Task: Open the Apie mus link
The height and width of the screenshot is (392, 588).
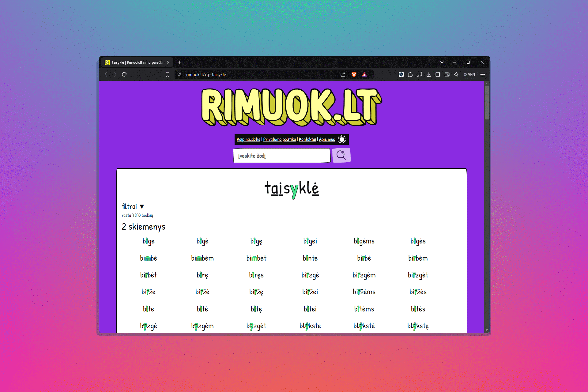Action: pyautogui.click(x=327, y=139)
